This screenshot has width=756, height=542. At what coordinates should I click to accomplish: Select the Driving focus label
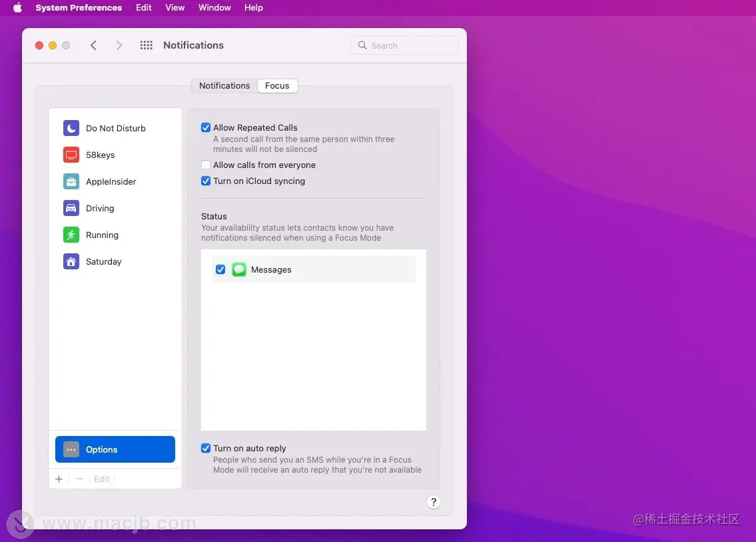click(100, 208)
